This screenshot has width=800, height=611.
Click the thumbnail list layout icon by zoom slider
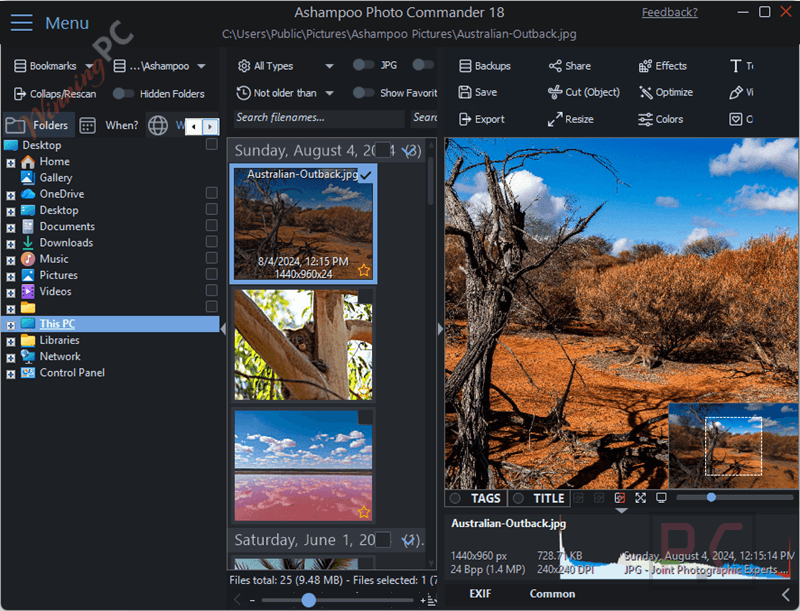coord(432,600)
